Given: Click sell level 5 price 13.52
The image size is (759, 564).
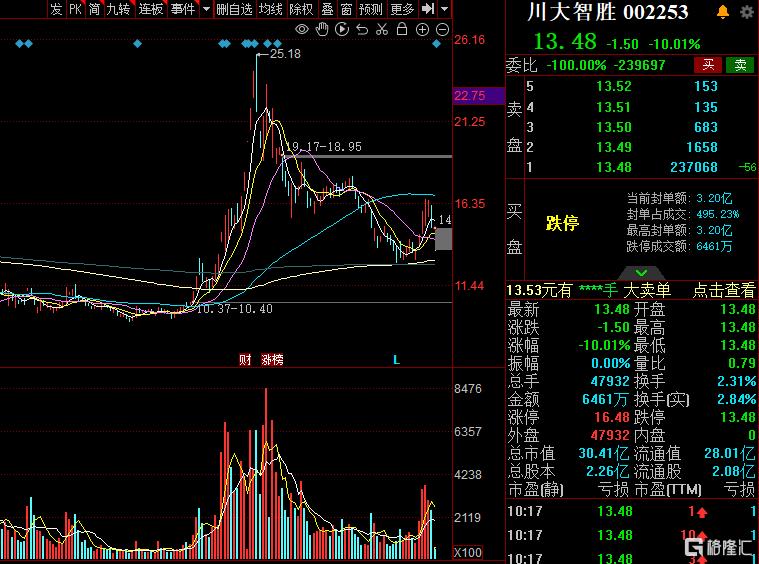Looking at the screenshot, I should (x=614, y=86).
